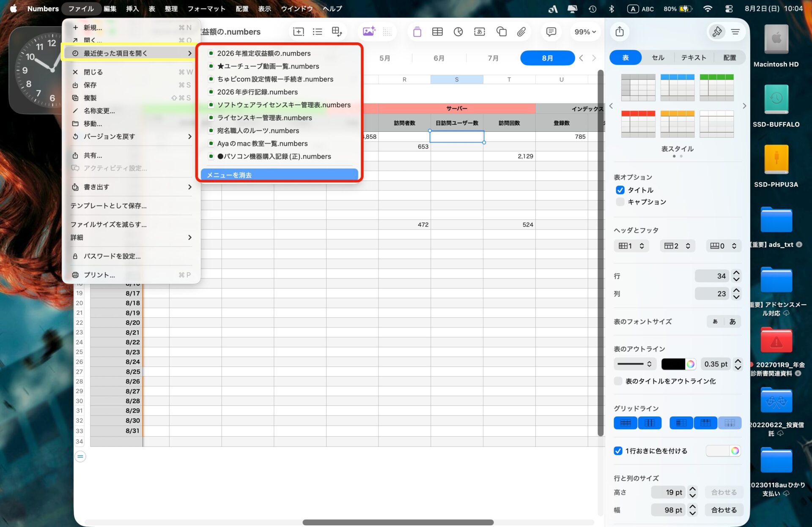Show next table styles with the right arrow
The image size is (812, 527).
tap(744, 106)
